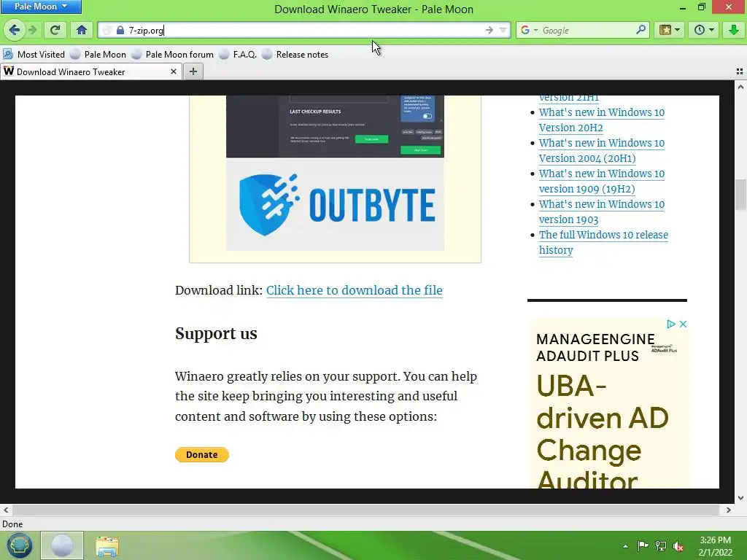This screenshot has height=560, width=747.
Task: Click the vertical scrollbar up arrow
Action: [x=740, y=87]
